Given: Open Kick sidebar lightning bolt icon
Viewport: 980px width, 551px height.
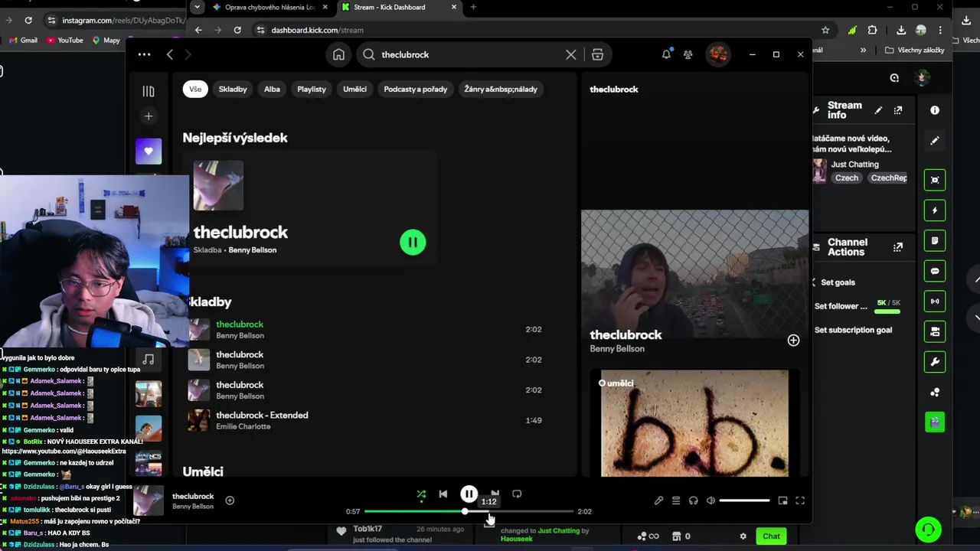Looking at the screenshot, I should (935, 210).
